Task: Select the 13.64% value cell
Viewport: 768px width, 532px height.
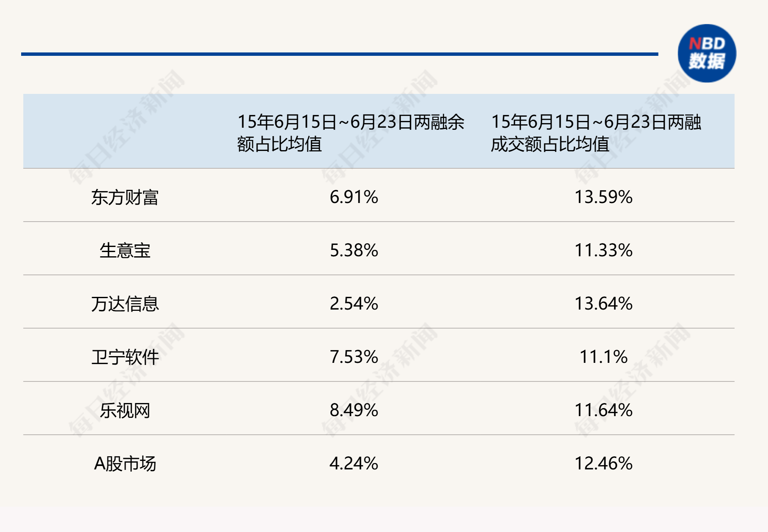Action: [x=603, y=304]
